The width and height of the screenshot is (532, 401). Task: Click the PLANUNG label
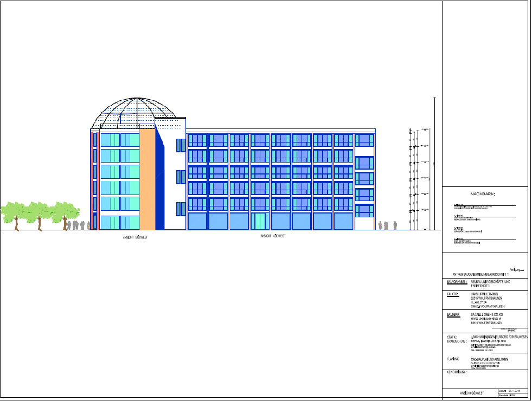point(453,359)
